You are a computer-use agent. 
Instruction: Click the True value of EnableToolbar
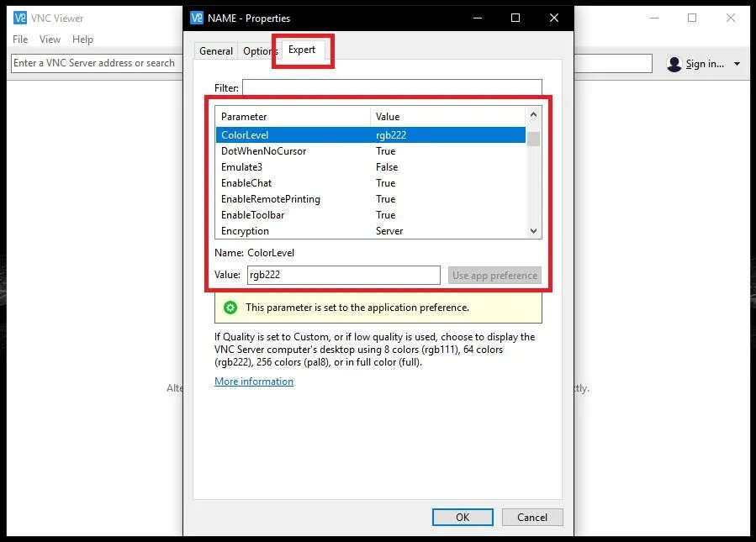click(386, 214)
